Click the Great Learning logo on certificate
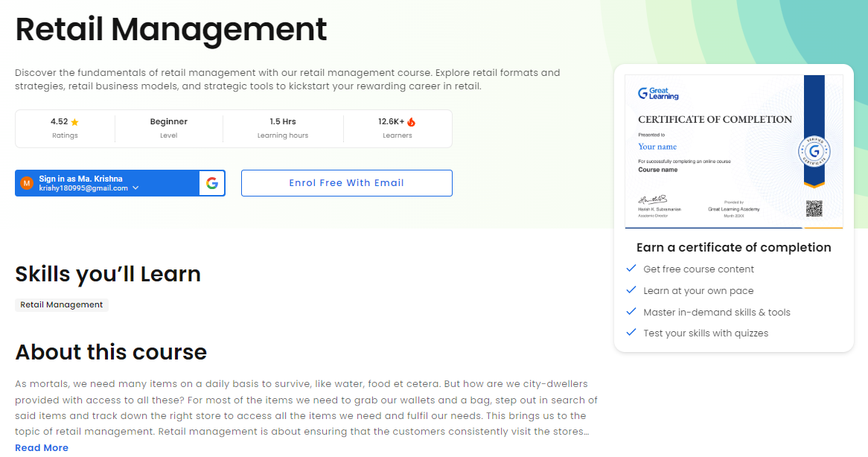This screenshot has width=868, height=457. [x=658, y=94]
